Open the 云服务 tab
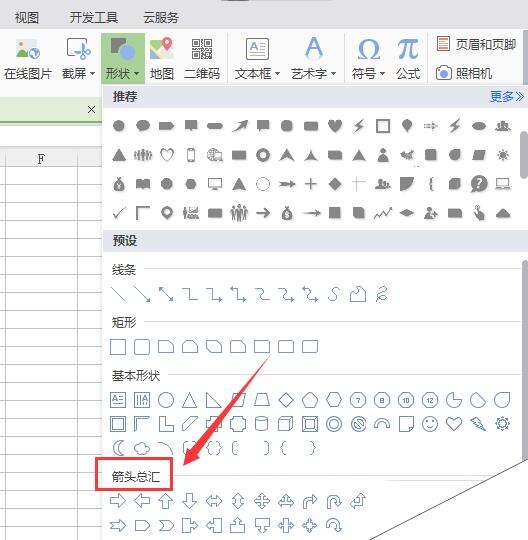 161,18
